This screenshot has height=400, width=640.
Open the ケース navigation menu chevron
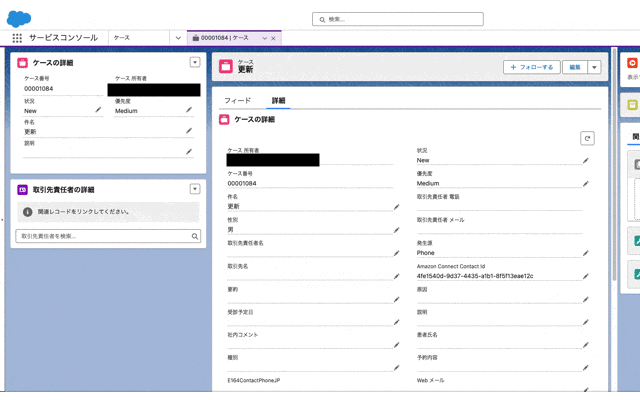[178, 38]
